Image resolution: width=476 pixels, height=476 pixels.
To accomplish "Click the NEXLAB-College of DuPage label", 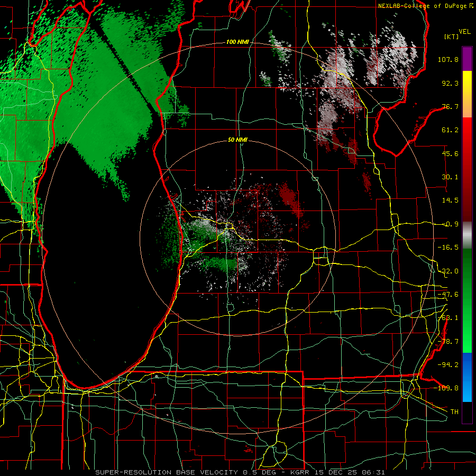I will [x=423, y=6].
